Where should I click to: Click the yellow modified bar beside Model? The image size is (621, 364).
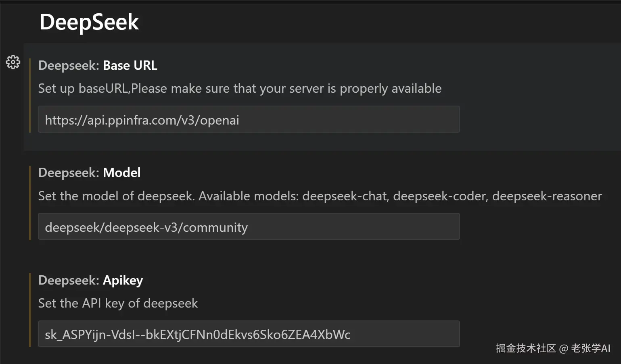tap(30, 202)
